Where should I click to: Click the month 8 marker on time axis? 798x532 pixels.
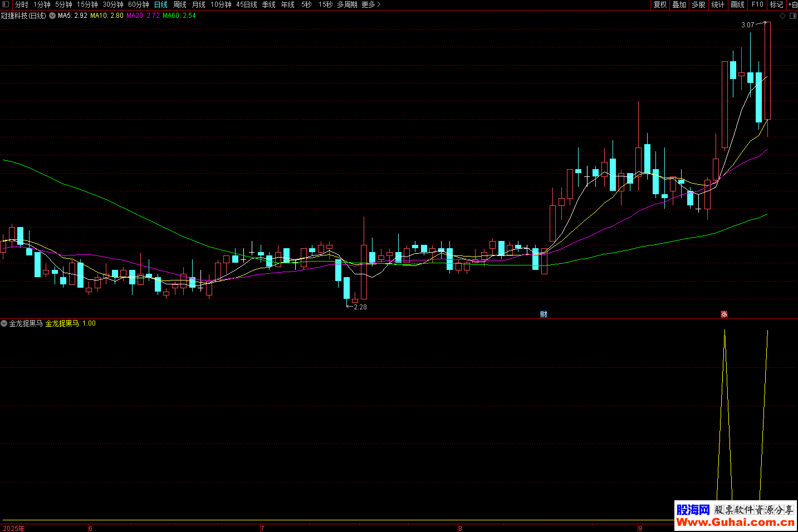(460, 528)
